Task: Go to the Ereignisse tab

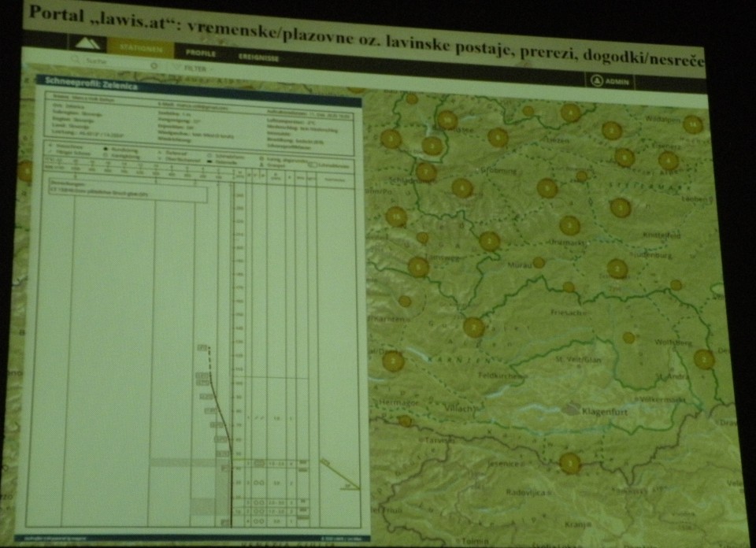Action: (258, 57)
